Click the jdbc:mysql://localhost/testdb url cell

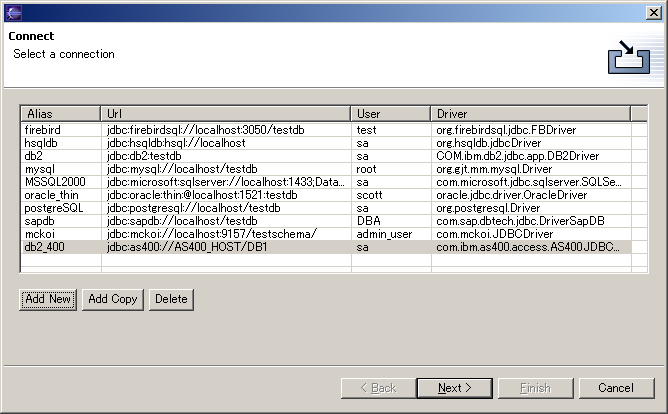(x=182, y=169)
